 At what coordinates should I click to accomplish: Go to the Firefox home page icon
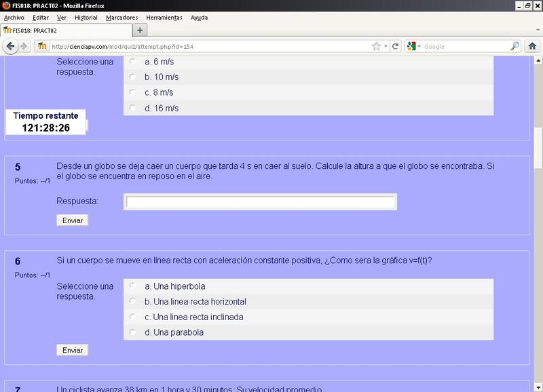[533, 46]
